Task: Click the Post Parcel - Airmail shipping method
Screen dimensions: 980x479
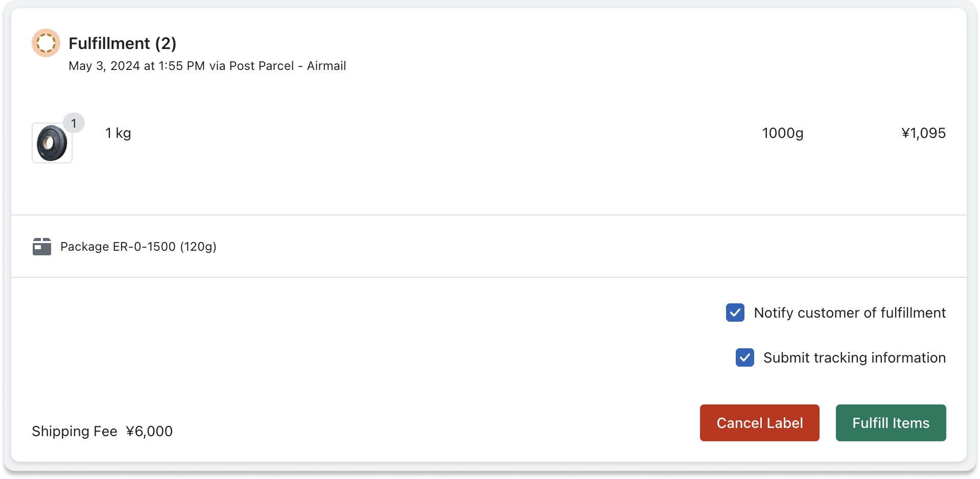Action: [x=288, y=66]
